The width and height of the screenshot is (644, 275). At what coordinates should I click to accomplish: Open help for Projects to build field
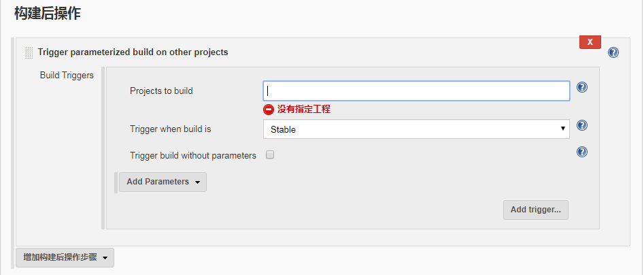click(x=582, y=87)
